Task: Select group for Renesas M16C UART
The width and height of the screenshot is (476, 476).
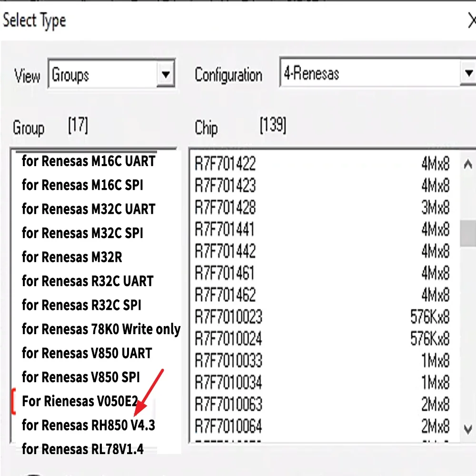Action: [89, 161]
